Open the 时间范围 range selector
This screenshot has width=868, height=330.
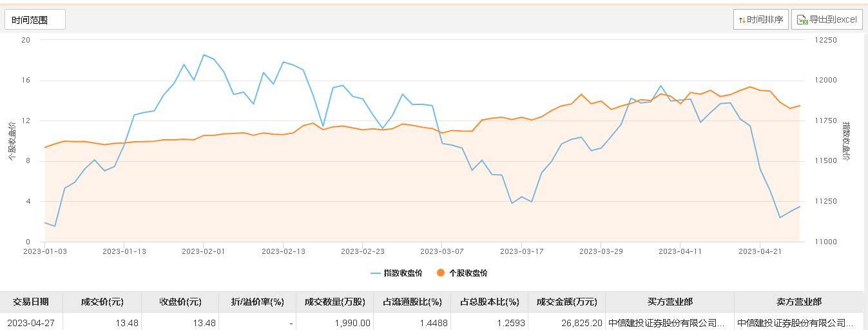click(x=35, y=20)
